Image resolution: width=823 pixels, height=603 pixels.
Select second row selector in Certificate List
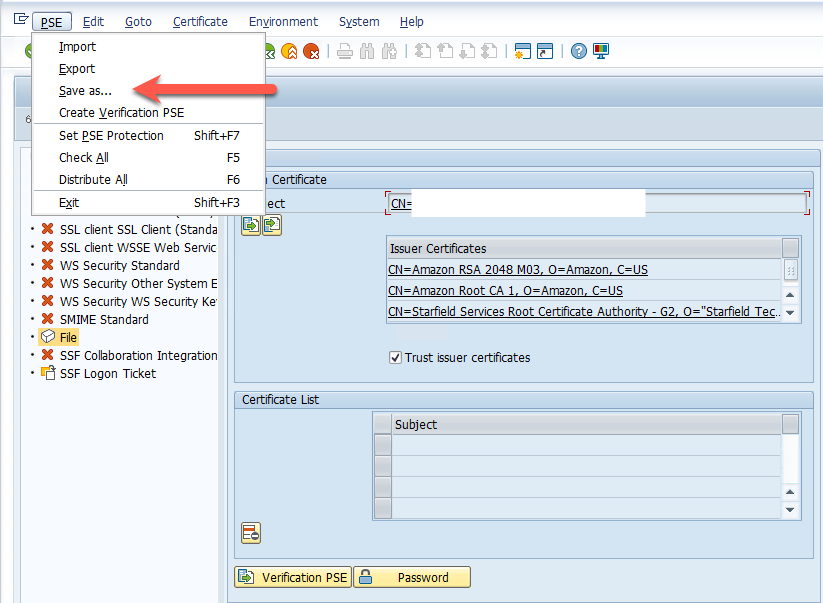tap(382, 467)
